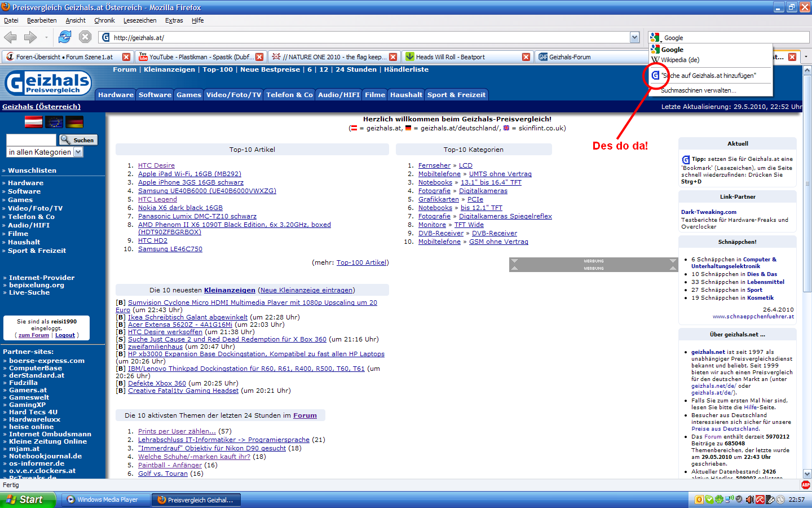Image resolution: width=812 pixels, height=508 pixels.
Task: Open the Wunschlisten sidebar link
Action: coord(32,170)
